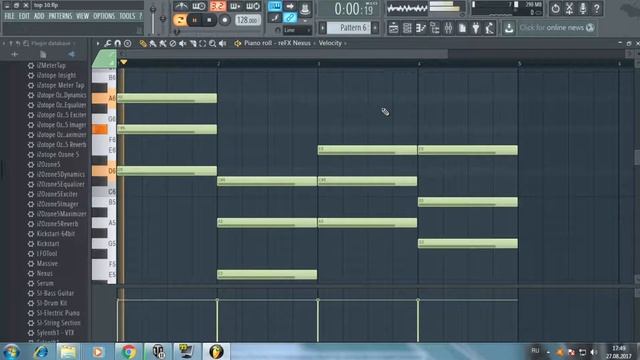Open the Velocity event selector
Image resolution: width=640 pixels, height=360 pixels.
330,43
